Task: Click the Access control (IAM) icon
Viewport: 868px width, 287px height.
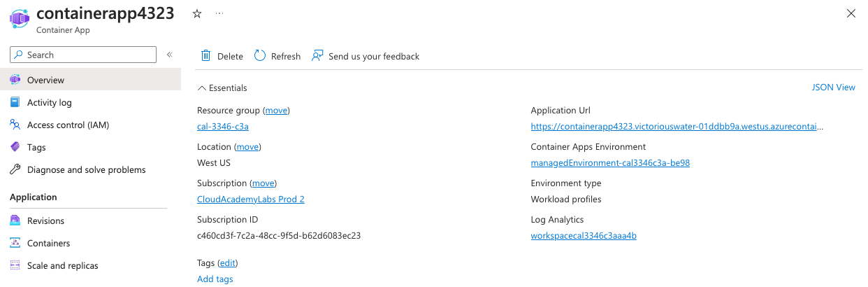Action: point(15,125)
